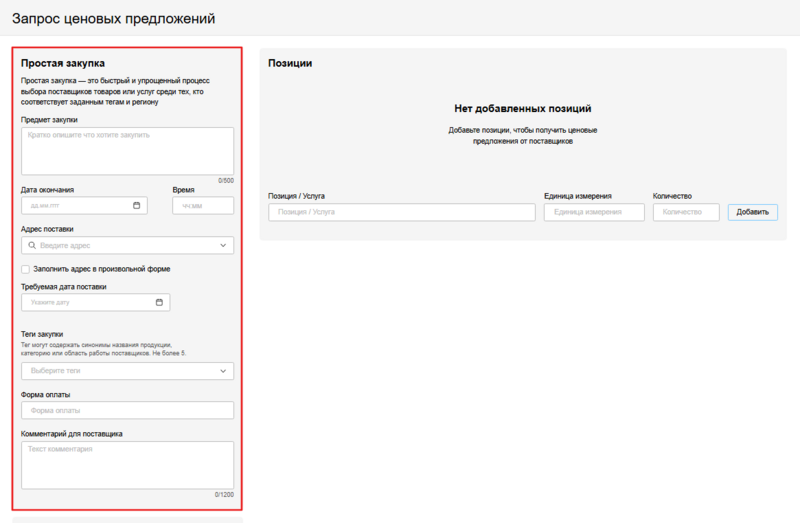Viewport: 800px width, 523px height.
Task: Click the Позиции panel heading
Action: tap(290, 63)
